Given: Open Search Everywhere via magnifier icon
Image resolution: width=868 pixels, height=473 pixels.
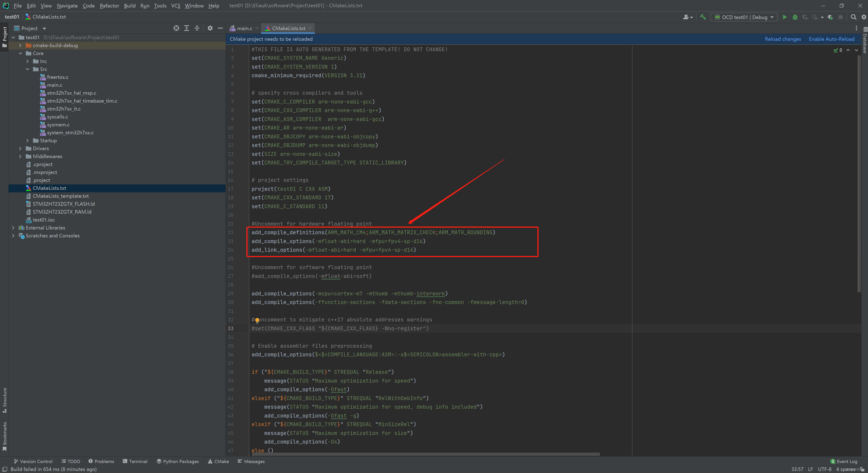Looking at the screenshot, I should [x=854, y=17].
